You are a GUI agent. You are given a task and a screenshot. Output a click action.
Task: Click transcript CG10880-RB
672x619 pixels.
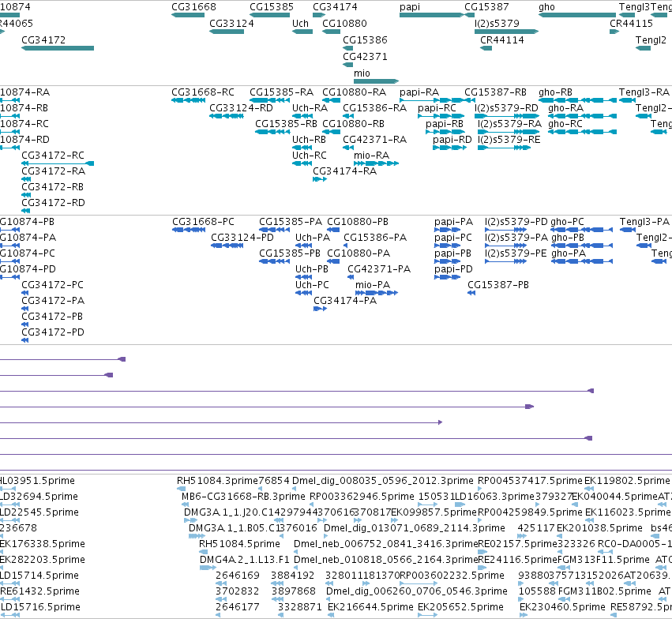pos(354,124)
